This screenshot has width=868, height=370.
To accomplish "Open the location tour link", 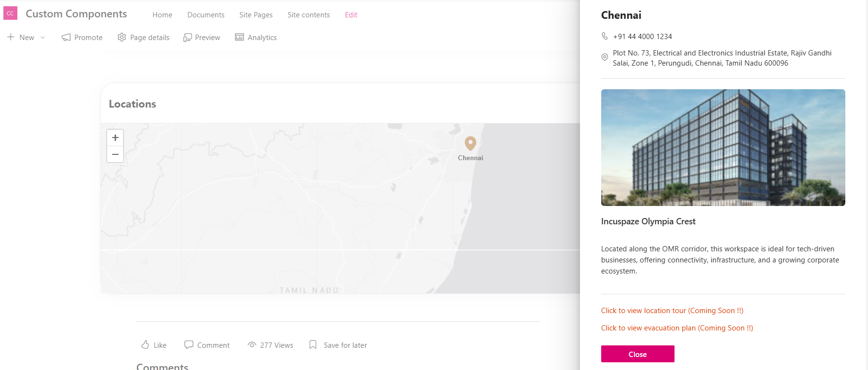I will [x=672, y=310].
